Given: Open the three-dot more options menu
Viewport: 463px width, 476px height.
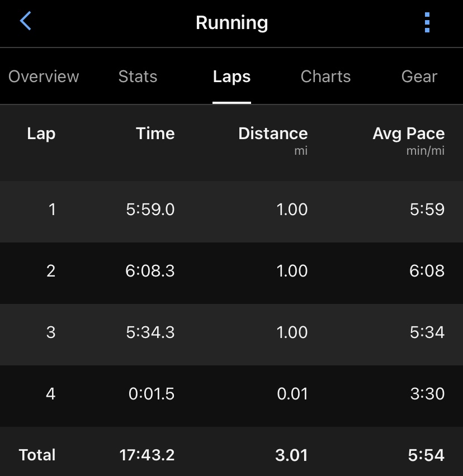Looking at the screenshot, I should pyautogui.click(x=427, y=22).
